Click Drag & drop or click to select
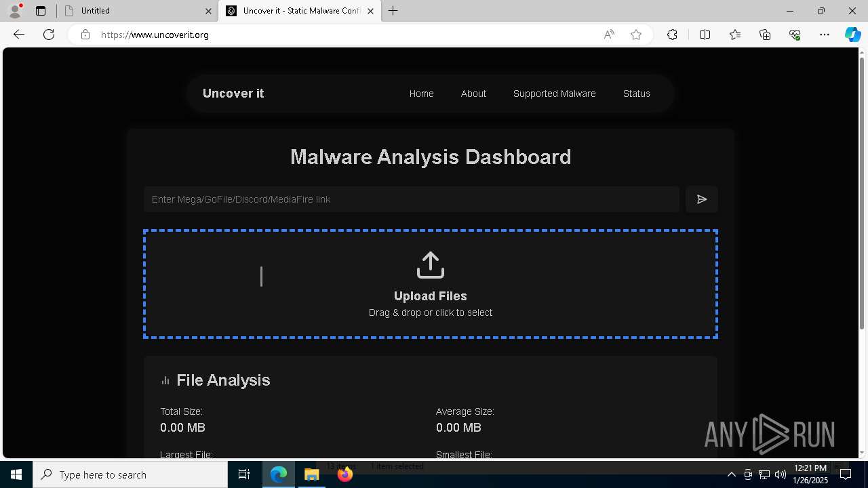 click(x=431, y=312)
